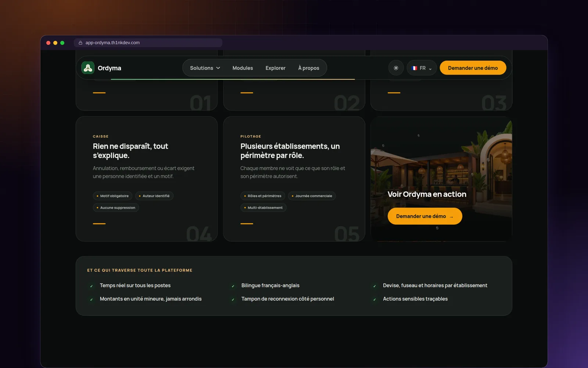The height and width of the screenshot is (368, 588).
Task: Click the Actions sensibles traçables text
Action: point(415,299)
